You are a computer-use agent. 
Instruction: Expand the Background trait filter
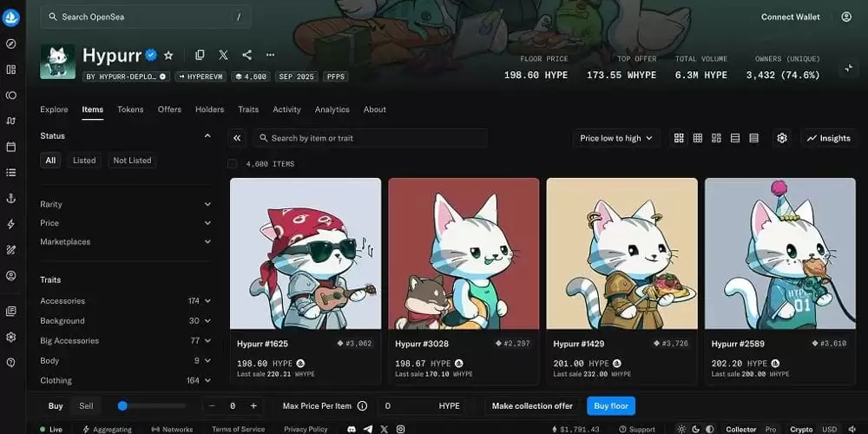(x=126, y=321)
